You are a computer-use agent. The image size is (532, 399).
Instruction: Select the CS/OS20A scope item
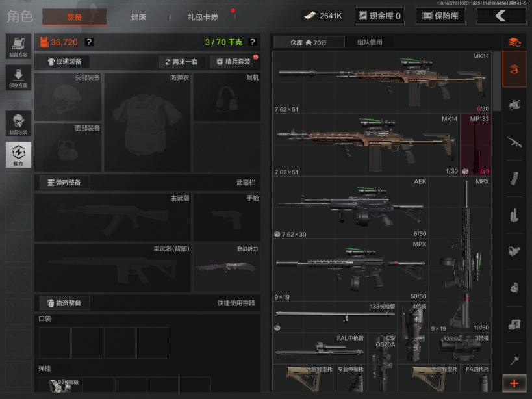point(382,363)
